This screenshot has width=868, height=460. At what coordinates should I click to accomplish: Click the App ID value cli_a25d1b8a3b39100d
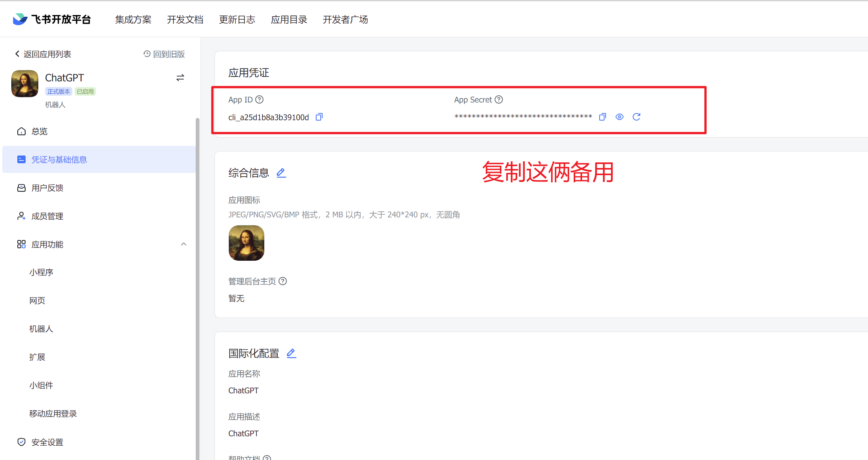tap(269, 118)
